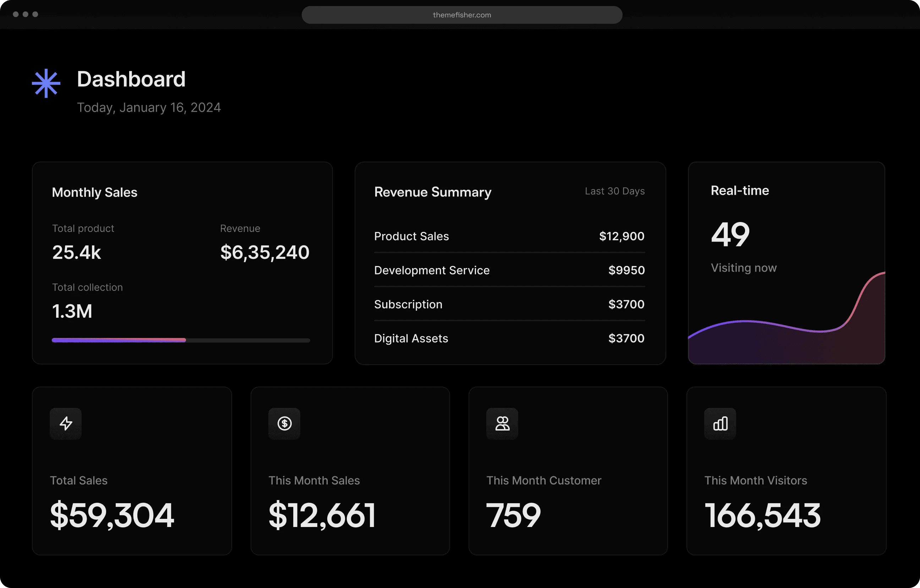Click the lightning bolt Total Sales icon
Image resolution: width=920 pixels, height=588 pixels.
pos(66,423)
